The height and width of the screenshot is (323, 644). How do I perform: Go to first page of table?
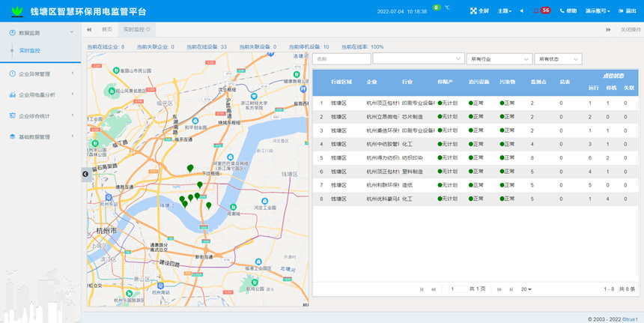click(x=422, y=289)
